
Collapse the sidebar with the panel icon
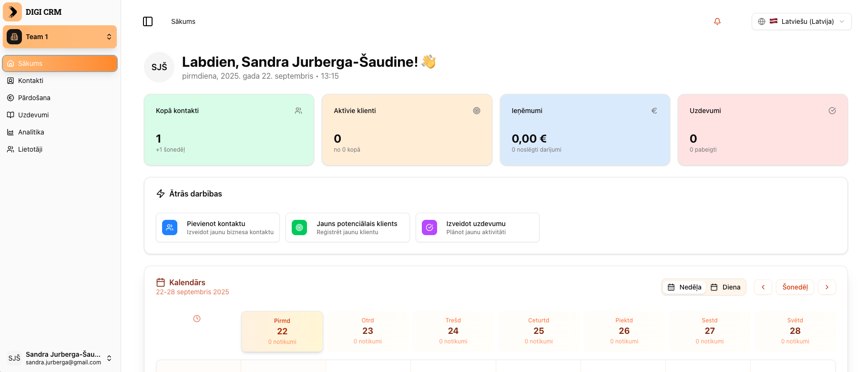[x=148, y=21]
